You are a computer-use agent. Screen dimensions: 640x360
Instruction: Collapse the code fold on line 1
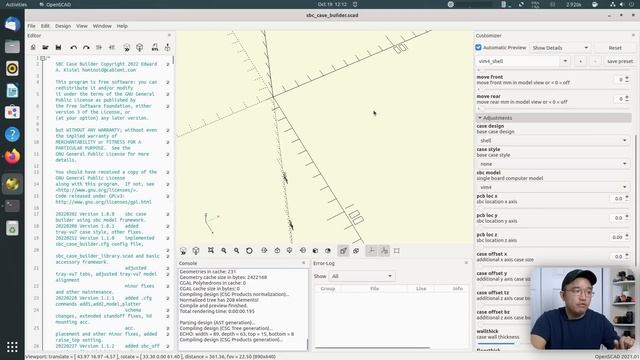coord(42,58)
